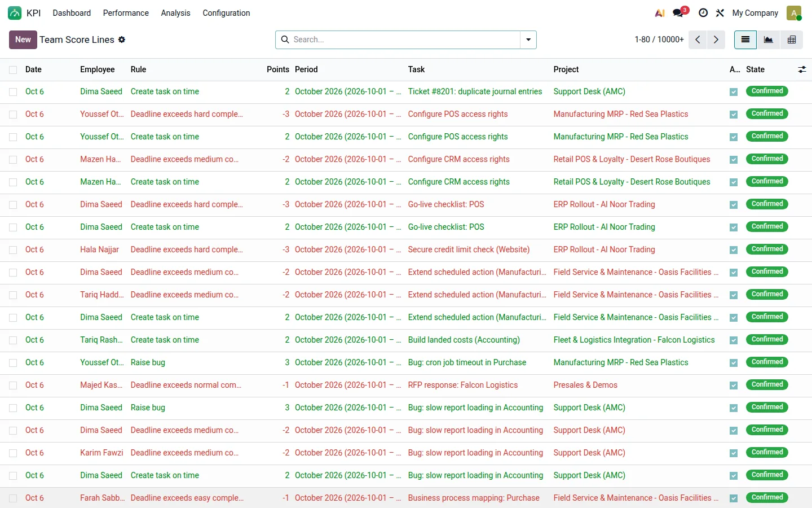The image size is (812, 508).
Task: Click the New button
Action: (23, 40)
